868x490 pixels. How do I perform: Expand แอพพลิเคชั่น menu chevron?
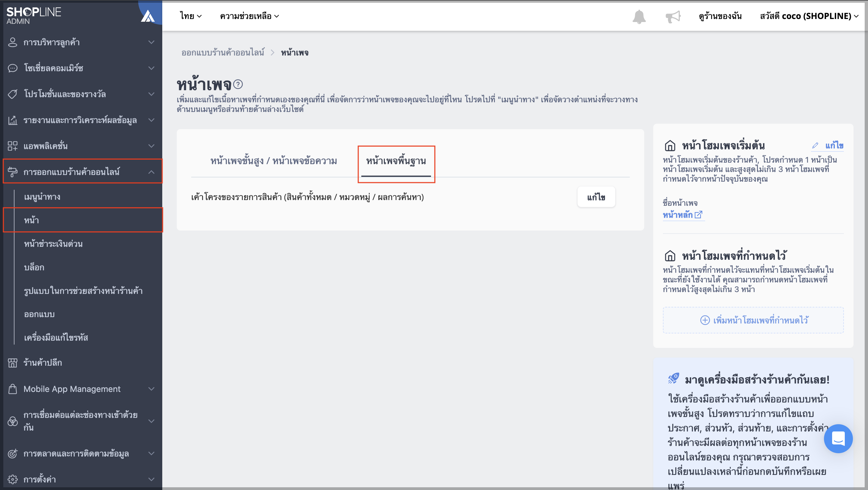click(x=151, y=146)
